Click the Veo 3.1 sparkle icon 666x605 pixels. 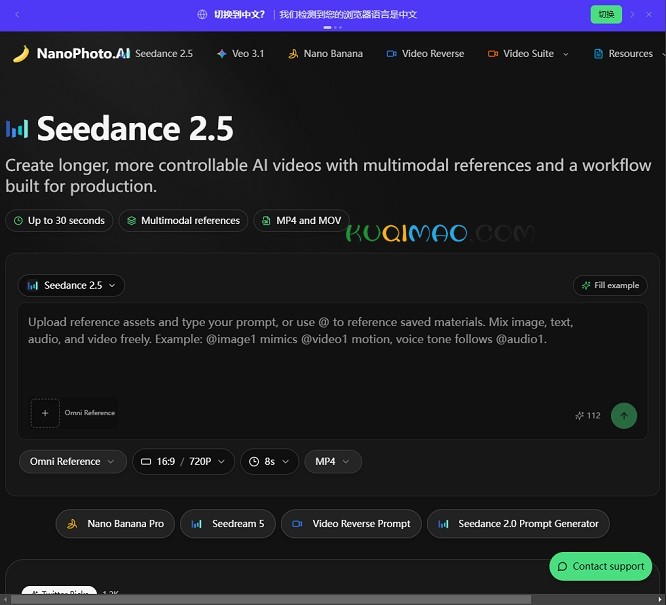(x=221, y=54)
